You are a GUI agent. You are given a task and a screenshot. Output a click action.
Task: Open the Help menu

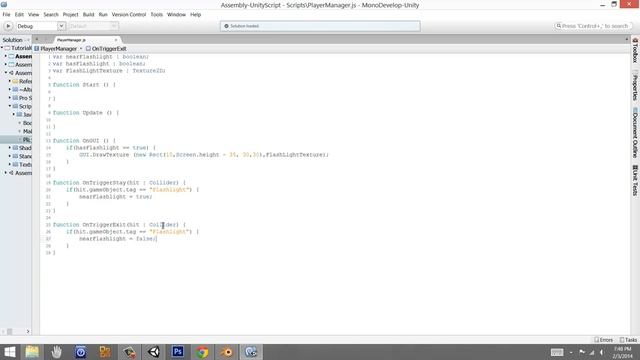click(196, 15)
